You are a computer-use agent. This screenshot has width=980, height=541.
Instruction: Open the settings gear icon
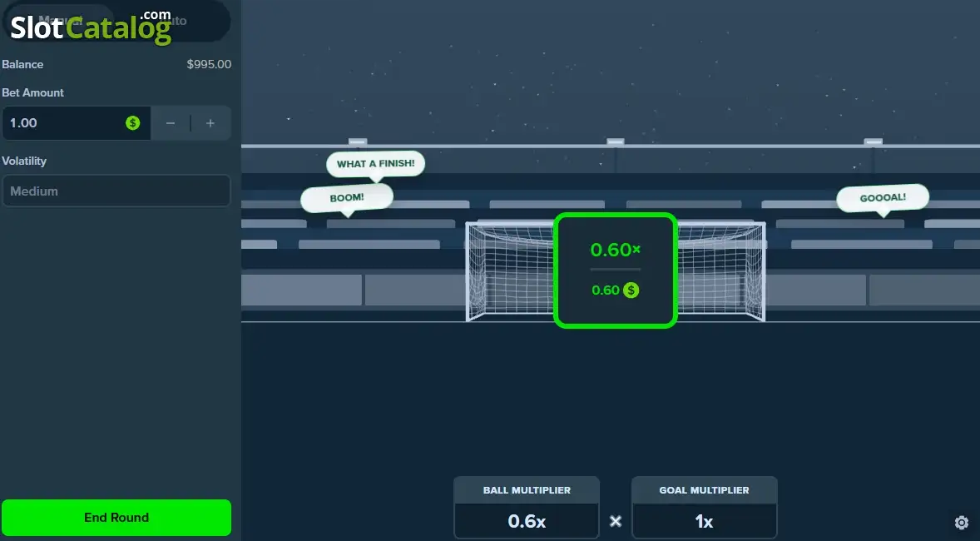point(961,522)
